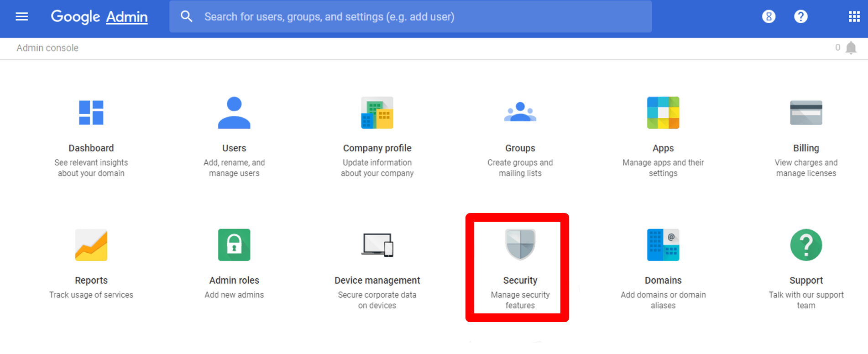Image resolution: width=868 pixels, height=354 pixels.
Task: Open the Users person icon
Action: 234,113
